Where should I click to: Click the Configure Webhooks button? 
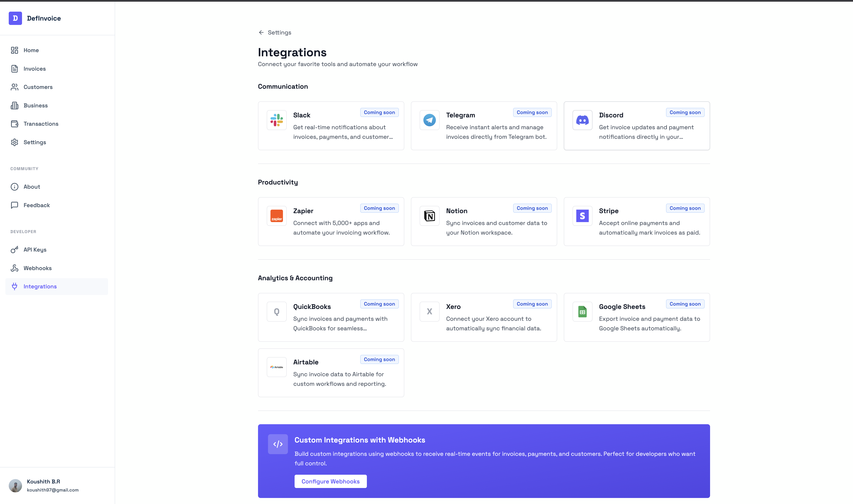pos(330,481)
